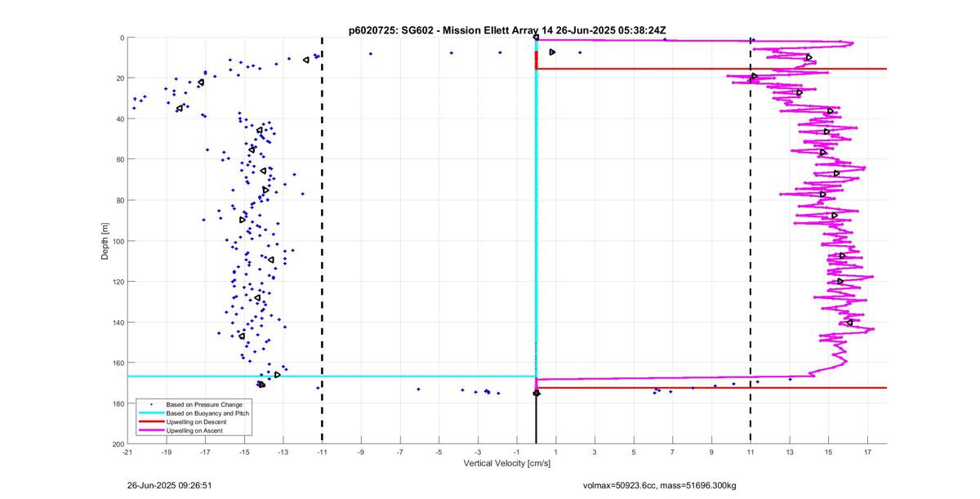980x499 pixels.
Task: Click the x-axis tick label '-1'
Action: pyautogui.click(x=517, y=452)
